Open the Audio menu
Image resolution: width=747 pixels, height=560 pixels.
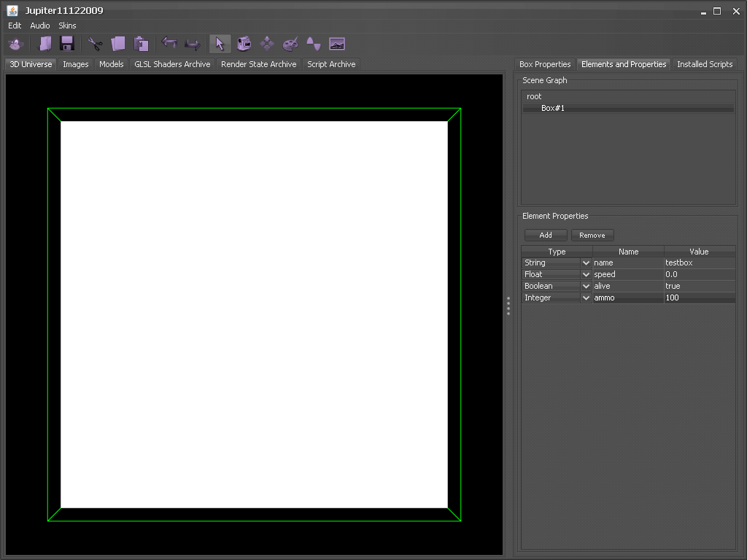pyautogui.click(x=40, y=26)
